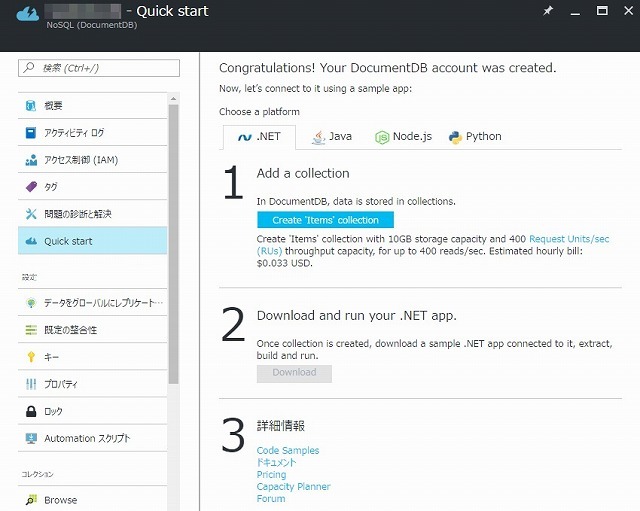The height and width of the screenshot is (511, 640).
Task: Click the Quick start cloud icon
Action: 31,241
